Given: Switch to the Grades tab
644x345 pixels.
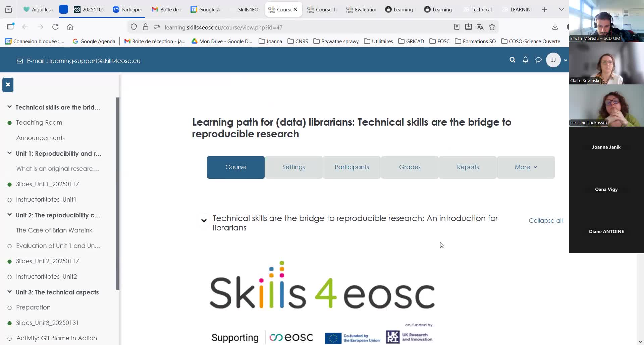Looking at the screenshot, I should pos(410,167).
